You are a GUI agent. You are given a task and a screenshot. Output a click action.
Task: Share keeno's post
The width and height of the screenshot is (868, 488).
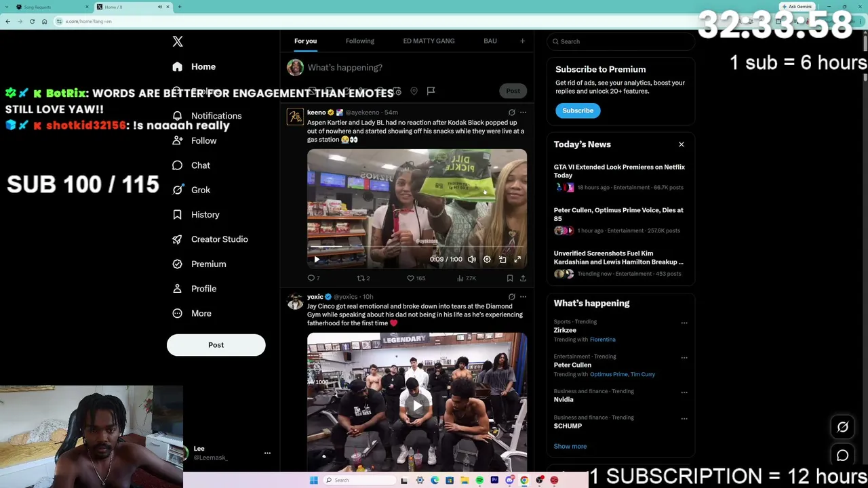[523, 279]
